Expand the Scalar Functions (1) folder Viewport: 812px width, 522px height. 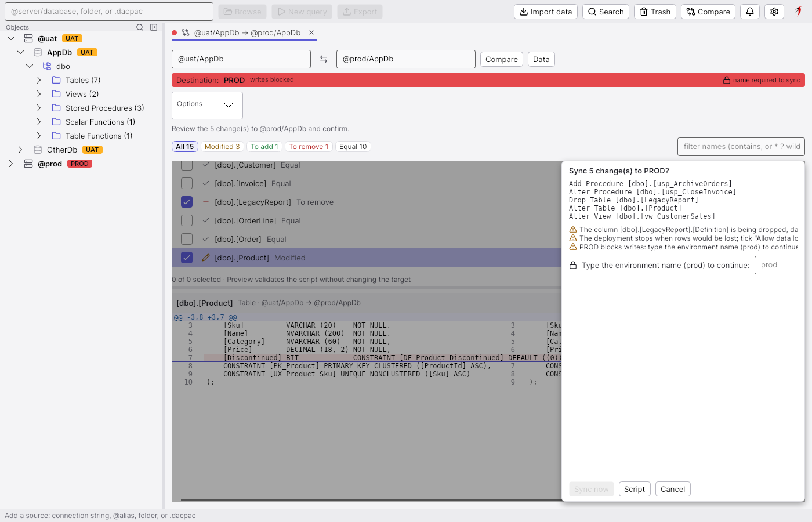[x=39, y=122]
